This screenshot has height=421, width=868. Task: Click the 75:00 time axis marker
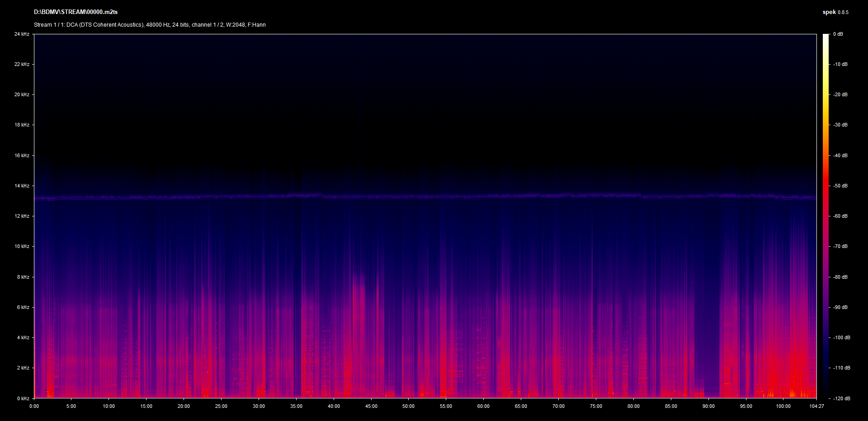click(x=596, y=406)
